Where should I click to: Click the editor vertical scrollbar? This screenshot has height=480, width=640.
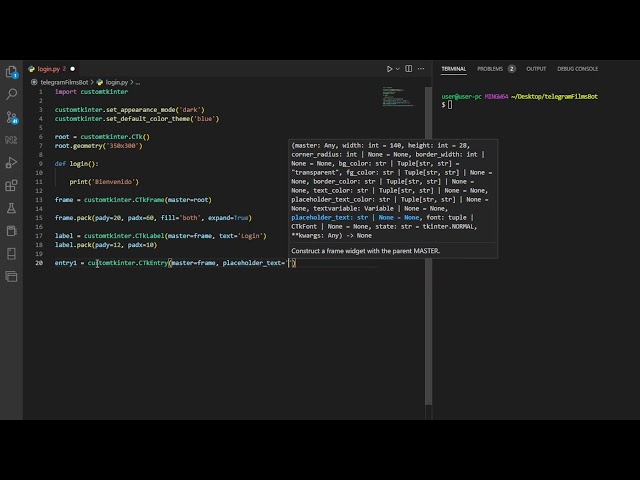(429, 245)
